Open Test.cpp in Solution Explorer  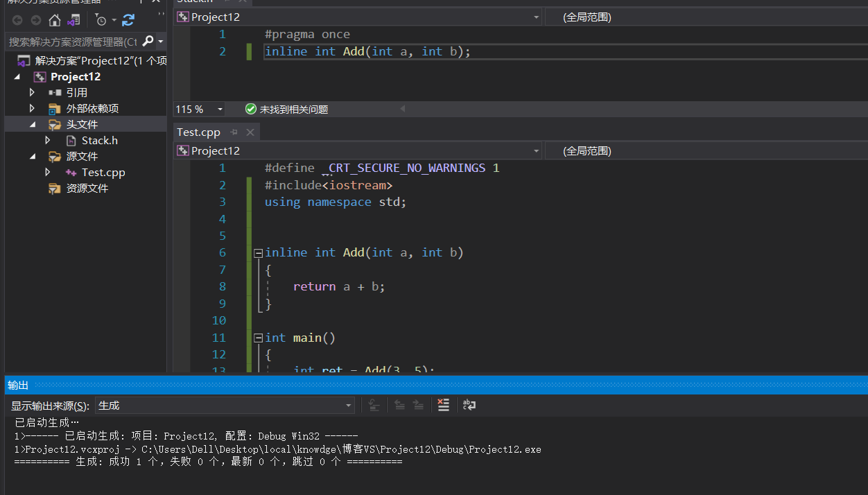coord(103,172)
